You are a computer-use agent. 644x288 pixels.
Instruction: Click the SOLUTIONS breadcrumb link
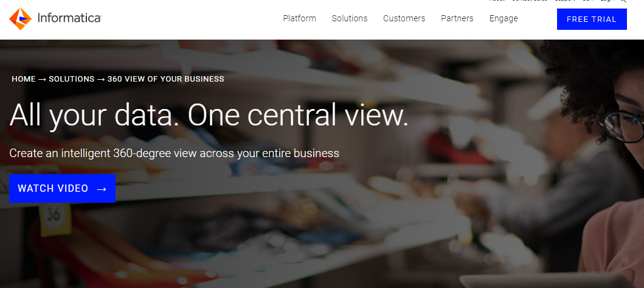(71, 79)
